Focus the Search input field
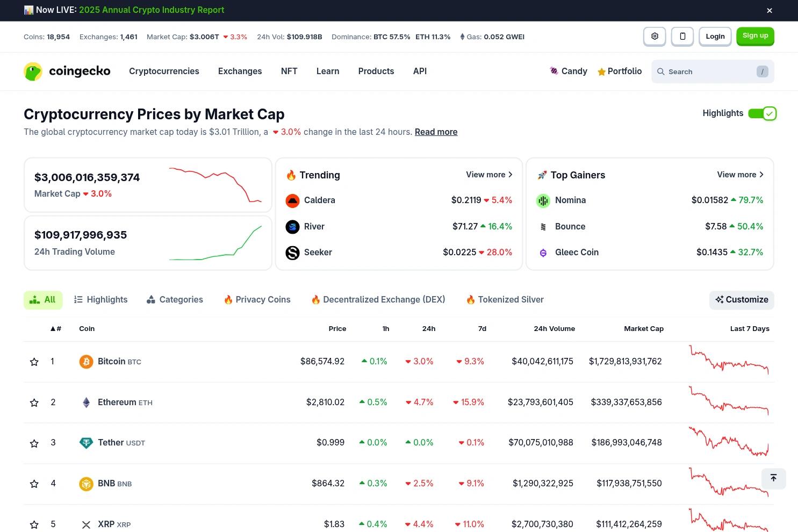 pyautogui.click(x=713, y=71)
